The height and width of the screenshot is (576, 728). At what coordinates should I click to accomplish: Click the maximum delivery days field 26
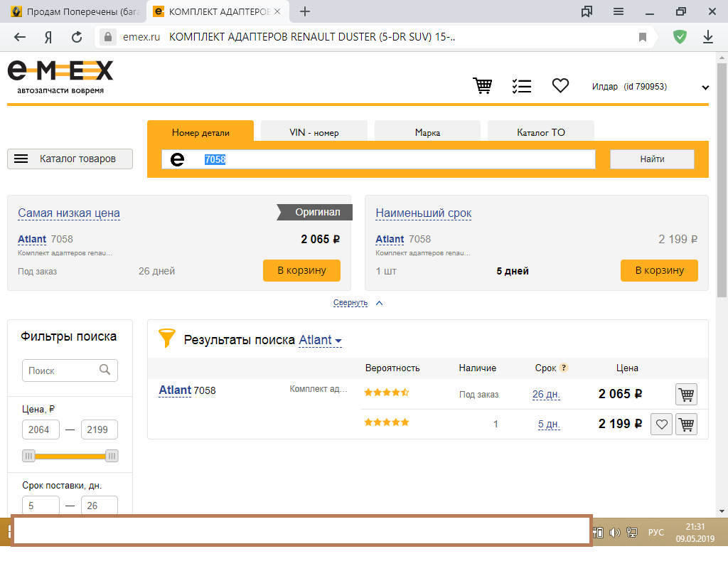100,505
